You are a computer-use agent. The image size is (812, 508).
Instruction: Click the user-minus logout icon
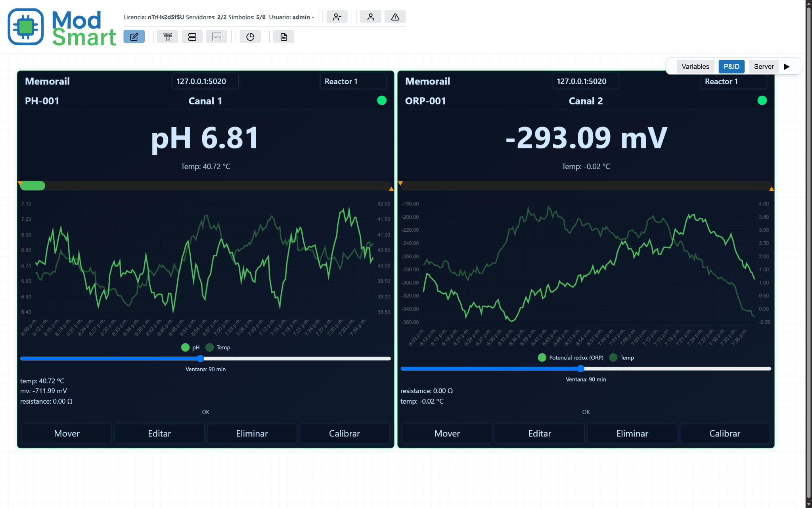(337, 17)
